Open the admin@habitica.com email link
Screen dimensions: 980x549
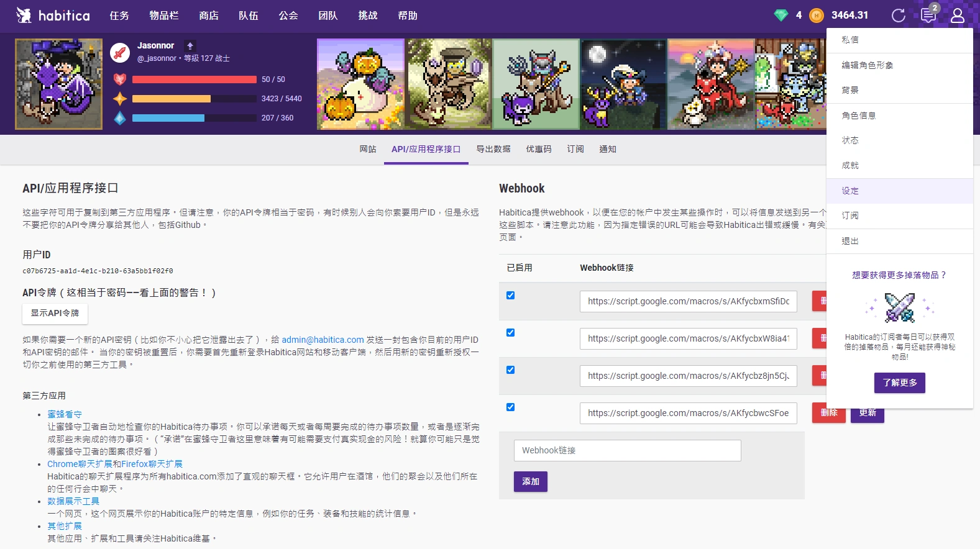pos(323,340)
